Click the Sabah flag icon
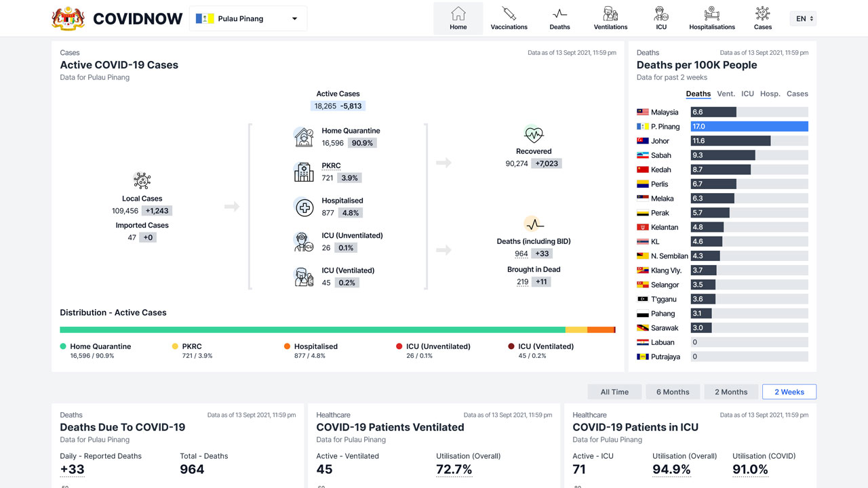Viewport: 868px width, 488px height. [643, 155]
